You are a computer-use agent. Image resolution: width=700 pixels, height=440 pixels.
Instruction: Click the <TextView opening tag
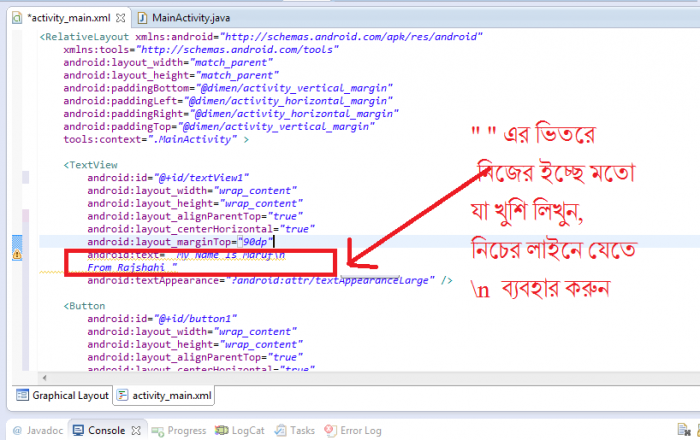pos(91,165)
